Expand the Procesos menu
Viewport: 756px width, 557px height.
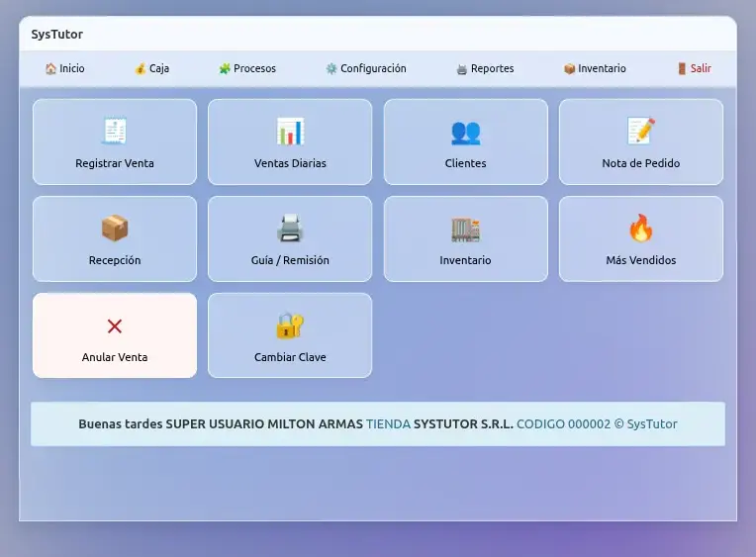click(247, 69)
